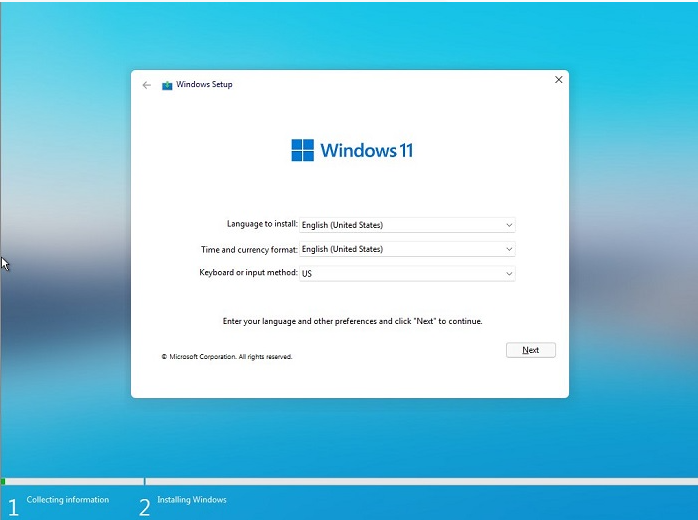
Task: Click the large step number 2
Action: (x=144, y=507)
